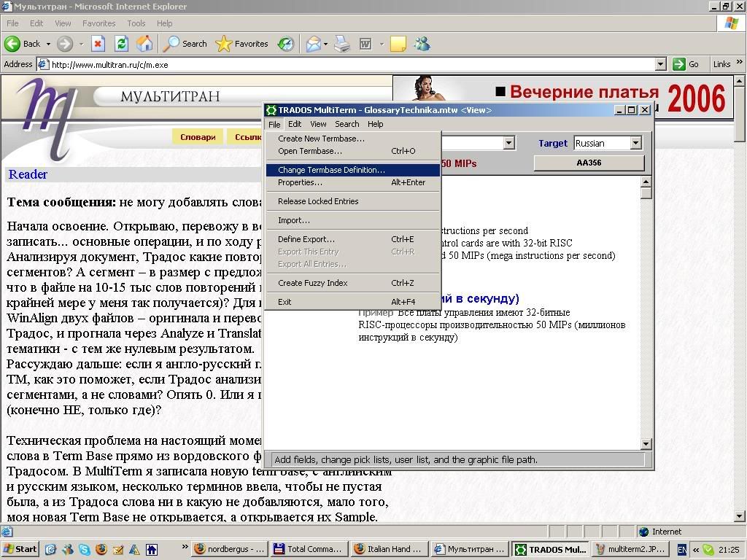The image size is (747, 560).
Task: Select Change Termbase Definition menu entry
Action: coord(352,170)
